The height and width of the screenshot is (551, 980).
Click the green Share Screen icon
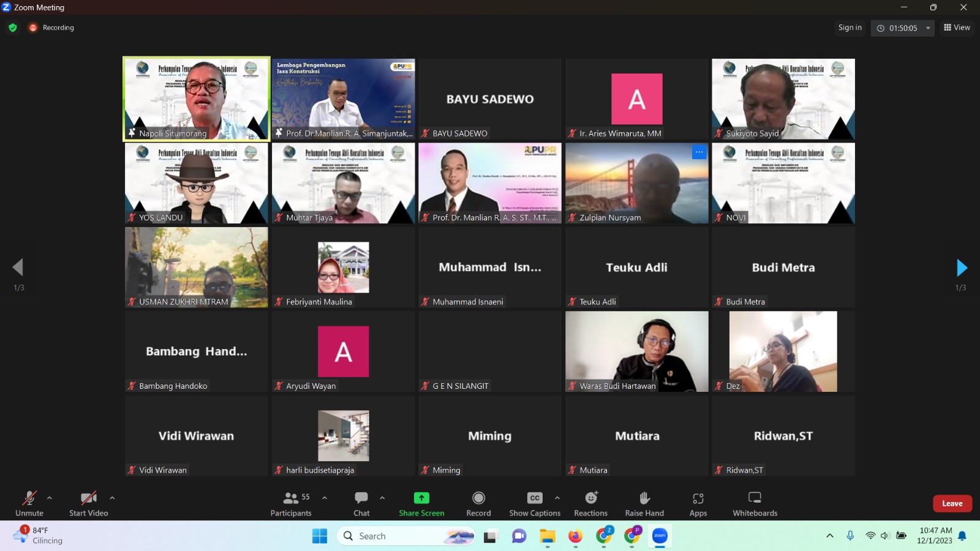pos(421,498)
